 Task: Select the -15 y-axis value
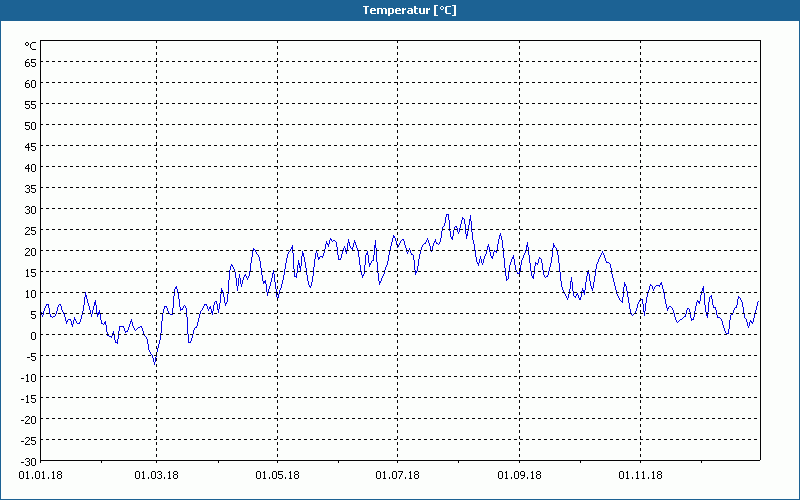coord(29,398)
